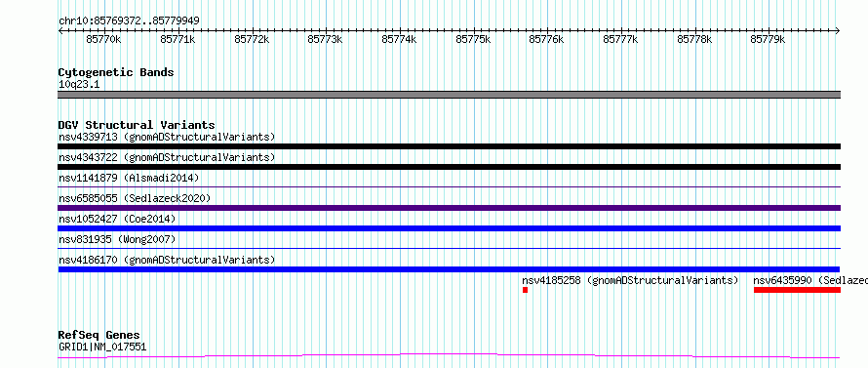Viewport: 868px width, 368px height.
Task: Click the Cytogenetic Bands track heading
Action: coord(116,72)
